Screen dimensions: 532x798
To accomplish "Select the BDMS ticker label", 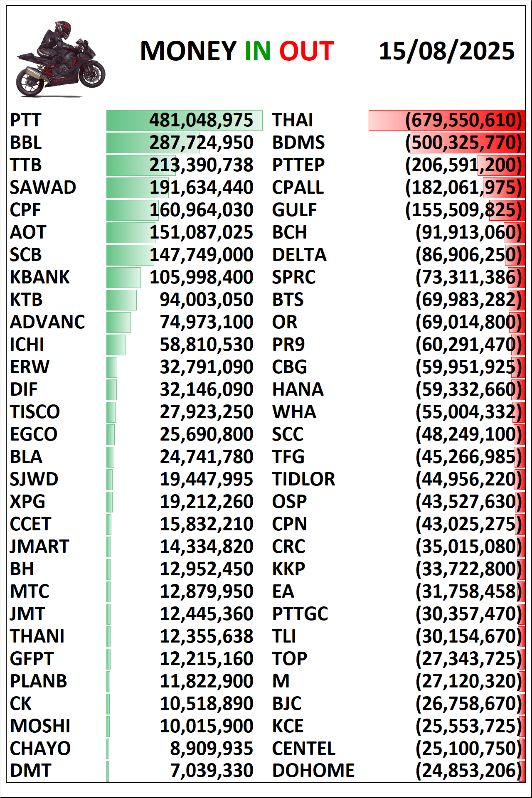I will click(298, 143).
